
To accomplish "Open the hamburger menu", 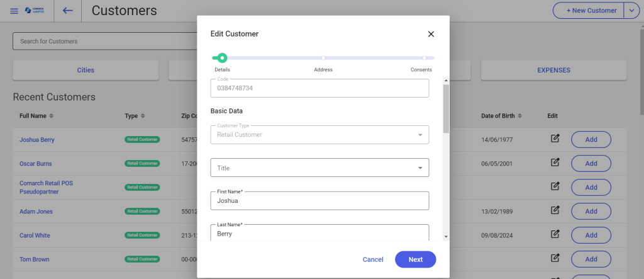I will coord(14,11).
